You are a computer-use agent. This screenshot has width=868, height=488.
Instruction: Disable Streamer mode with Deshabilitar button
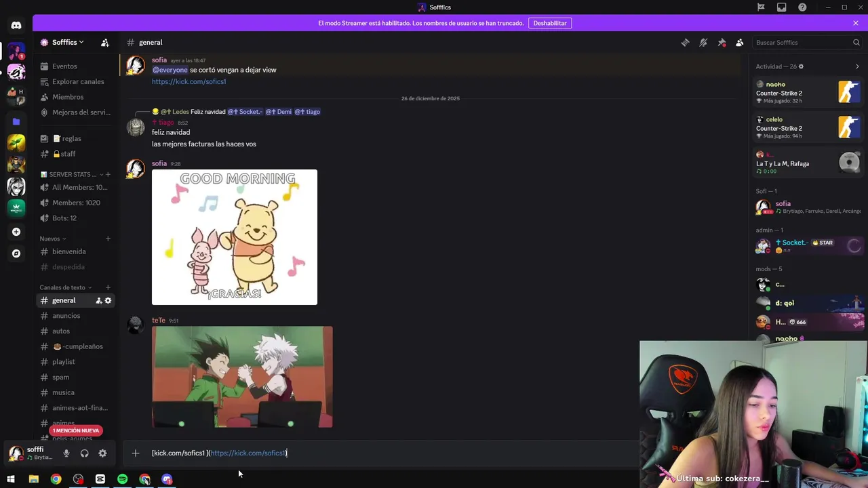550,23
